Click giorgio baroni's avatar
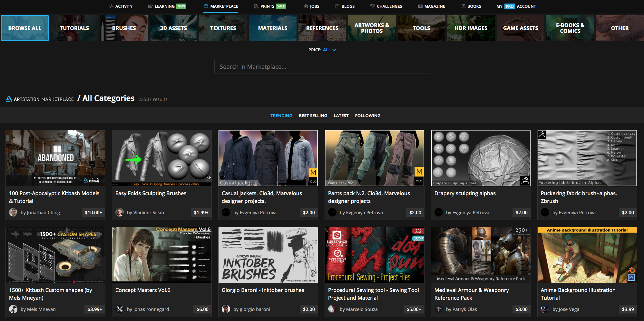The height and width of the screenshot is (321, 644). (x=226, y=309)
